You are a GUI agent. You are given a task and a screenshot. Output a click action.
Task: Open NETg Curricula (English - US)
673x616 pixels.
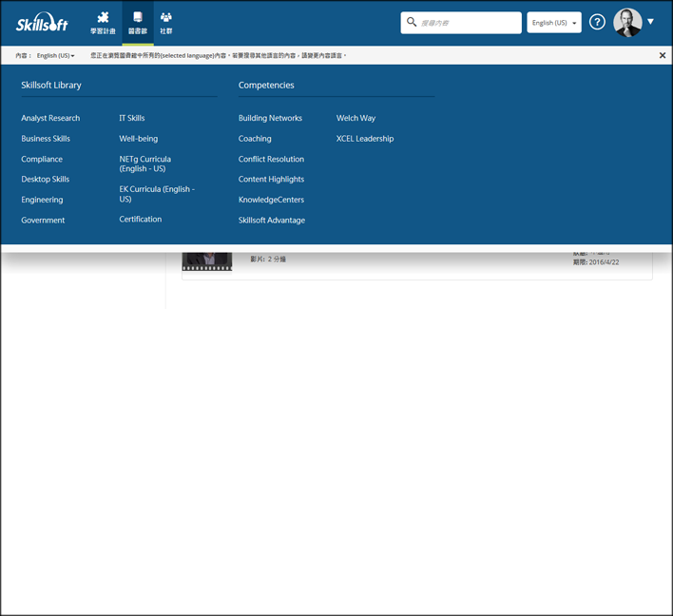tap(145, 164)
